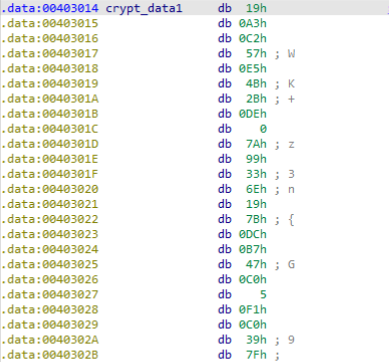Viewport: 389px width, 362px height.
Task: Click address .data:00403027
Action: coord(50,294)
